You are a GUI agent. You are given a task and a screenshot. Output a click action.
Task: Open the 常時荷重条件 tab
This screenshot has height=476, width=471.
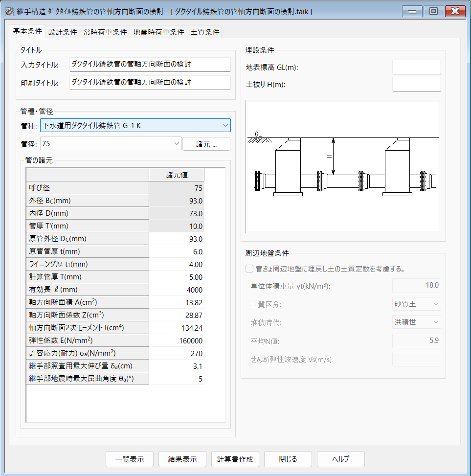tap(105, 32)
